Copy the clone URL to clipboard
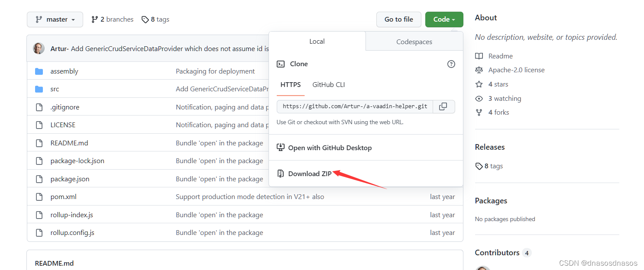The image size is (644, 270). (443, 106)
